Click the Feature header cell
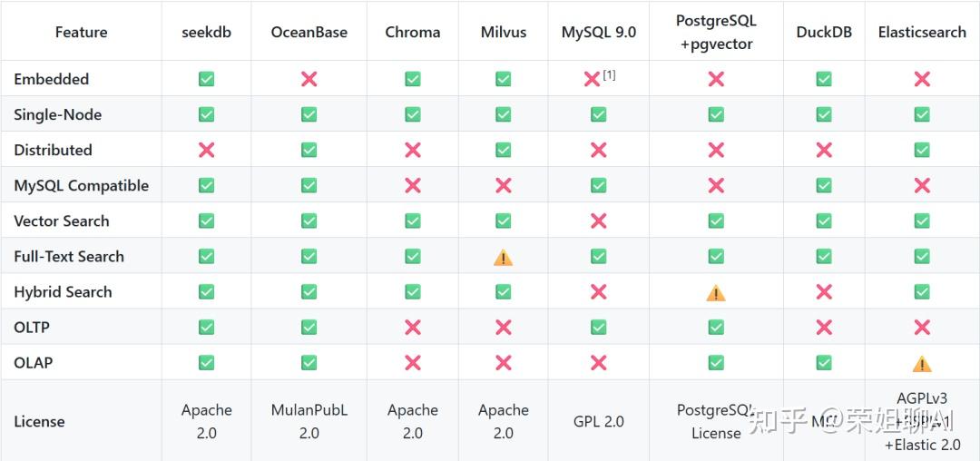Screen dimensions: 980x461 click(x=81, y=32)
